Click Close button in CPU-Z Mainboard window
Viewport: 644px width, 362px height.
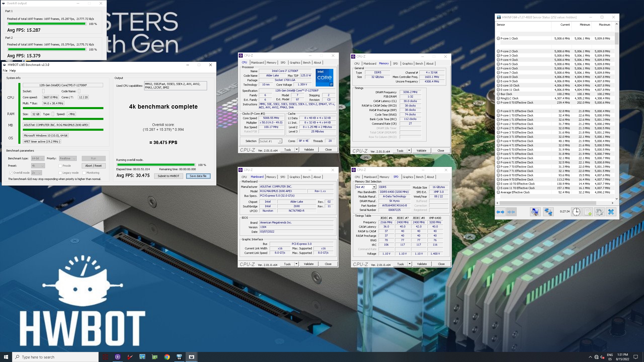[328, 264]
